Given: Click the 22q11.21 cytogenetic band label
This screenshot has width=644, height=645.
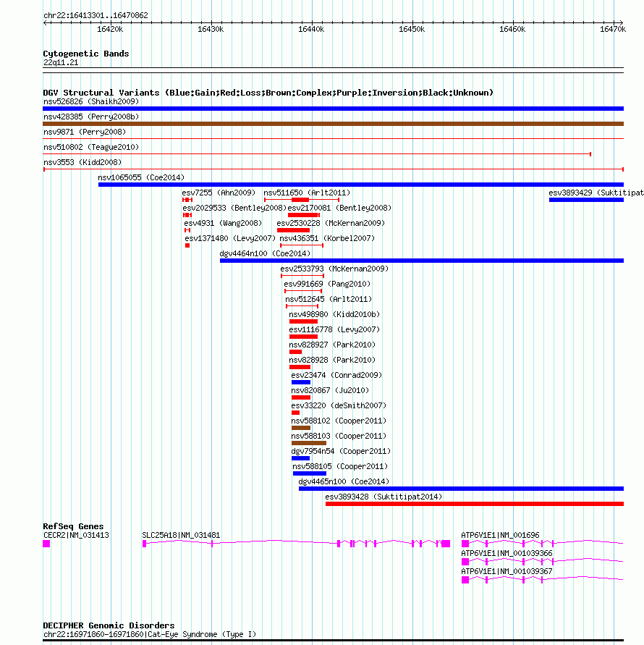Looking at the screenshot, I should pos(61,63).
